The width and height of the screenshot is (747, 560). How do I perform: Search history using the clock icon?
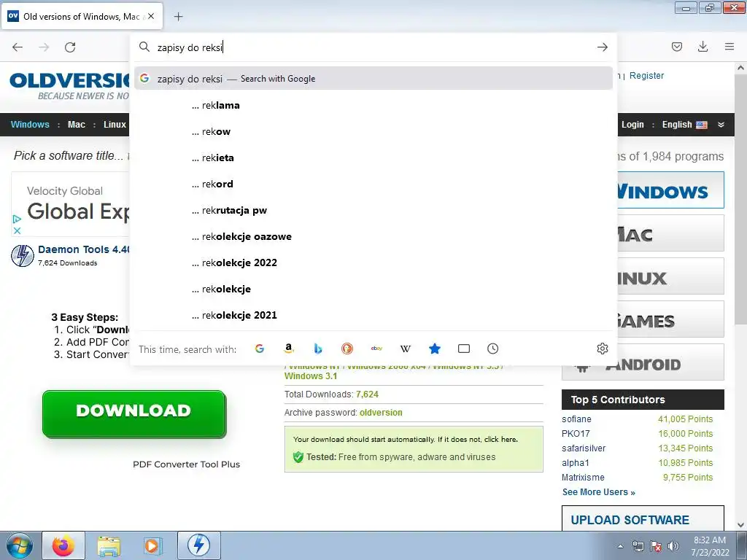tap(493, 349)
